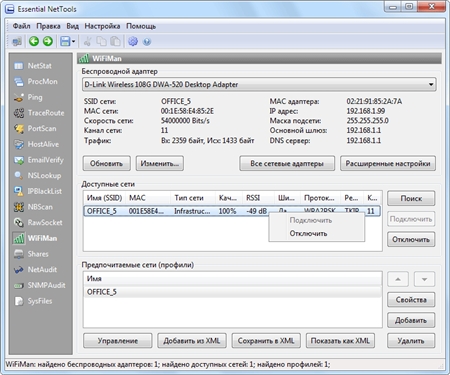Click the green forward arrow toolbar icon

tap(48, 41)
